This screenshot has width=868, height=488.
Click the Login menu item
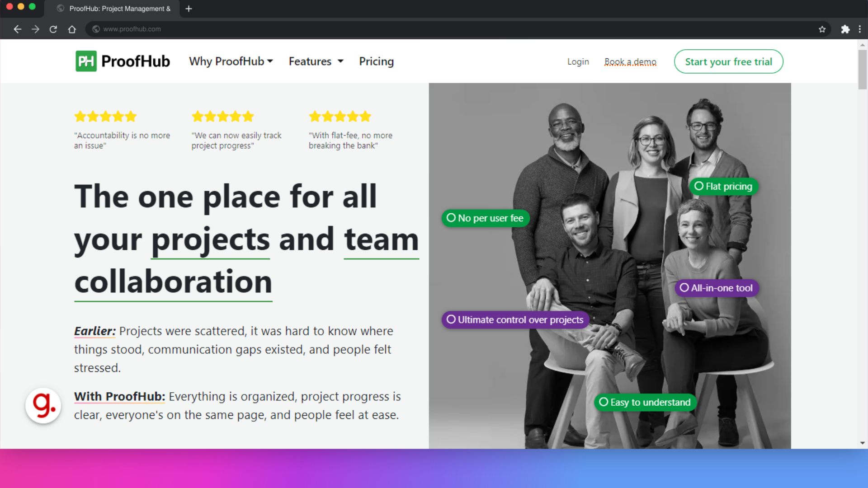click(x=578, y=61)
